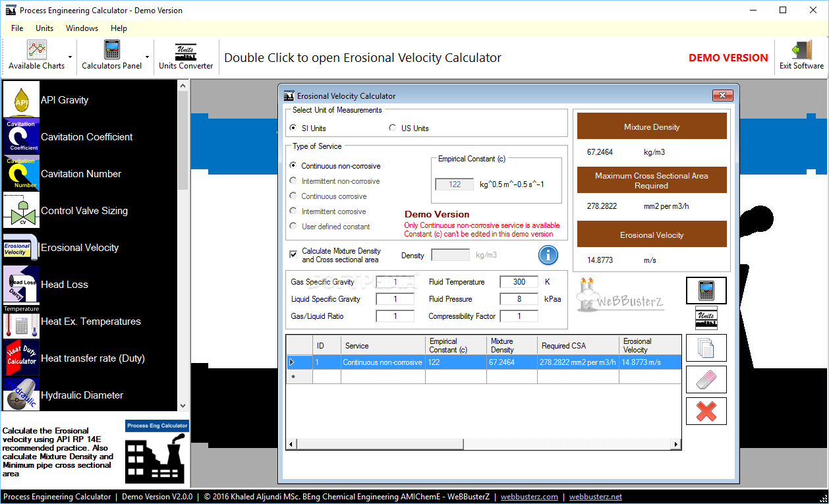The height and width of the screenshot is (504, 829).
Task: Choose Continuous corrosive service
Action: click(293, 196)
